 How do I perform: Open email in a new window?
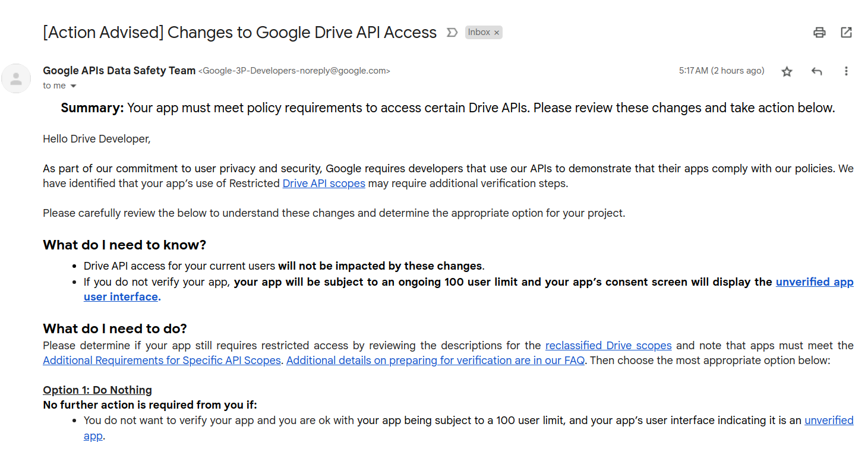[x=846, y=33]
